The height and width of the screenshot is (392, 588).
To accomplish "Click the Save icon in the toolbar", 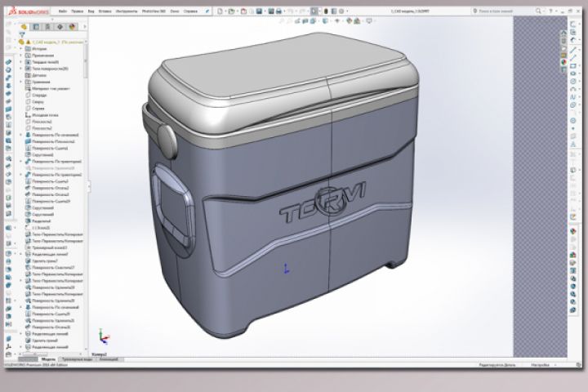I will pos(259,11).
